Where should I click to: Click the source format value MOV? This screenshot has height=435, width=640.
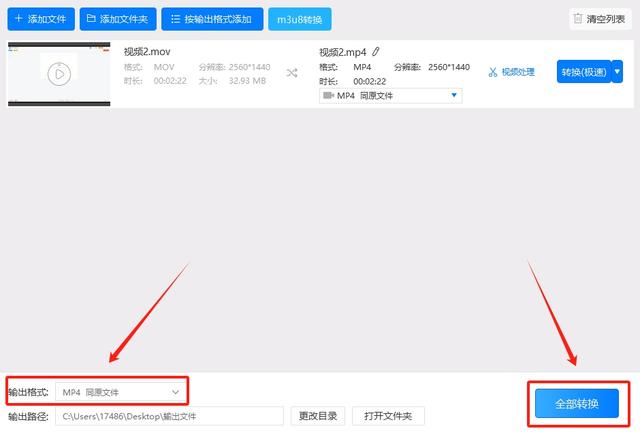164,67
